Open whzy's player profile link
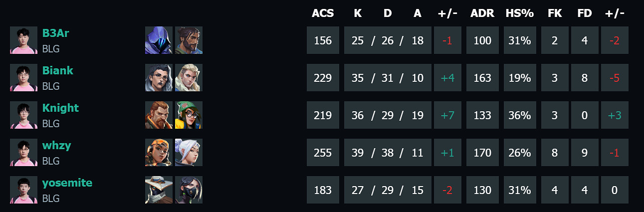Screen dimensions: 644x212 (56, 146)
